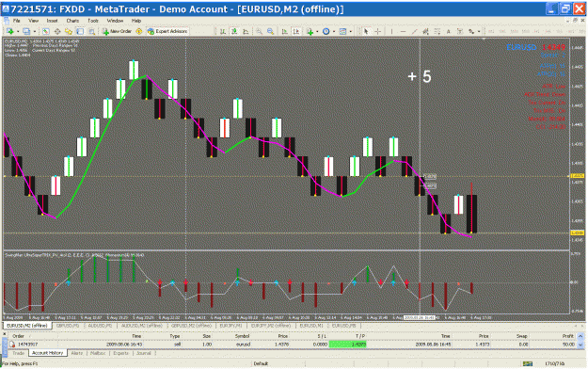
Task: Close the terminal panel with X
Action: (5, 334)
